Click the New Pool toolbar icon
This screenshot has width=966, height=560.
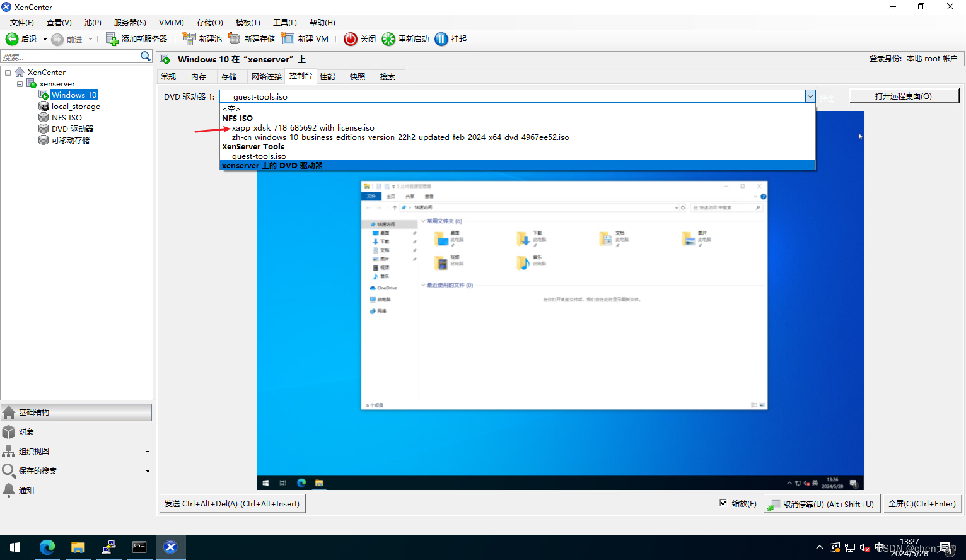click(189, 39)
